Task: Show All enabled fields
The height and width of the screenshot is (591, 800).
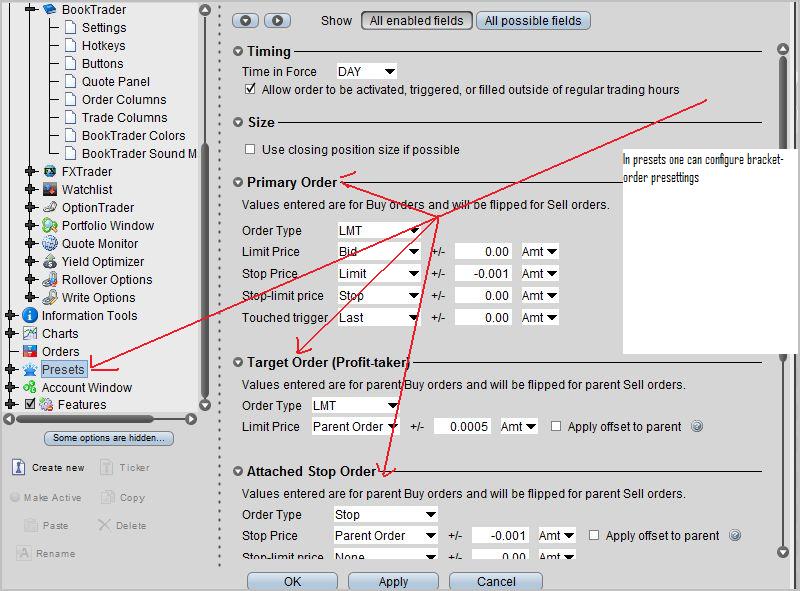Action: [x=416, y=20]
